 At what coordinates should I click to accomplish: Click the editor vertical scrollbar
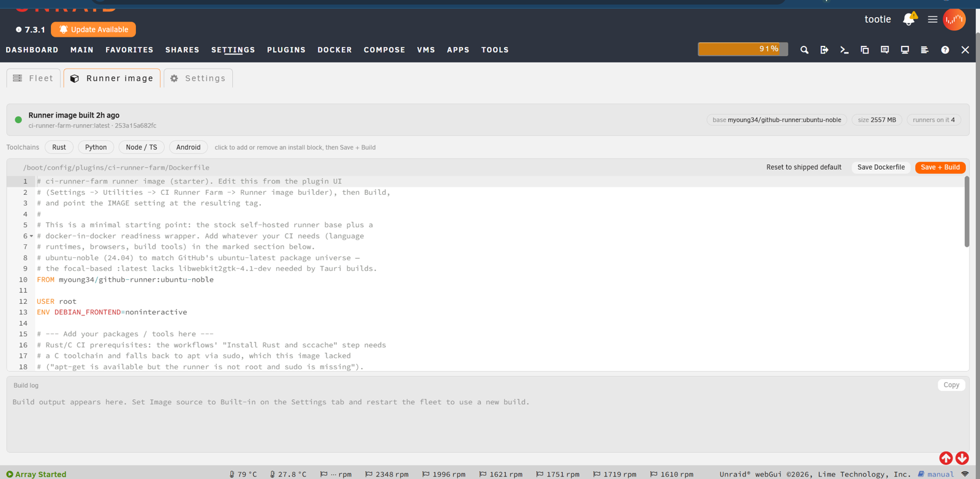pyautogui.click(x=967, y=212)
